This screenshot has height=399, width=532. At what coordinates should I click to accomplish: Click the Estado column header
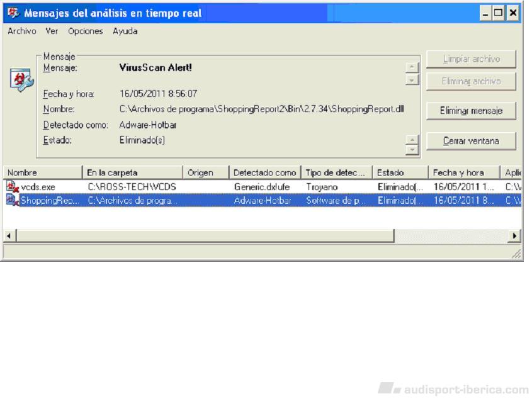pos(400,172)
